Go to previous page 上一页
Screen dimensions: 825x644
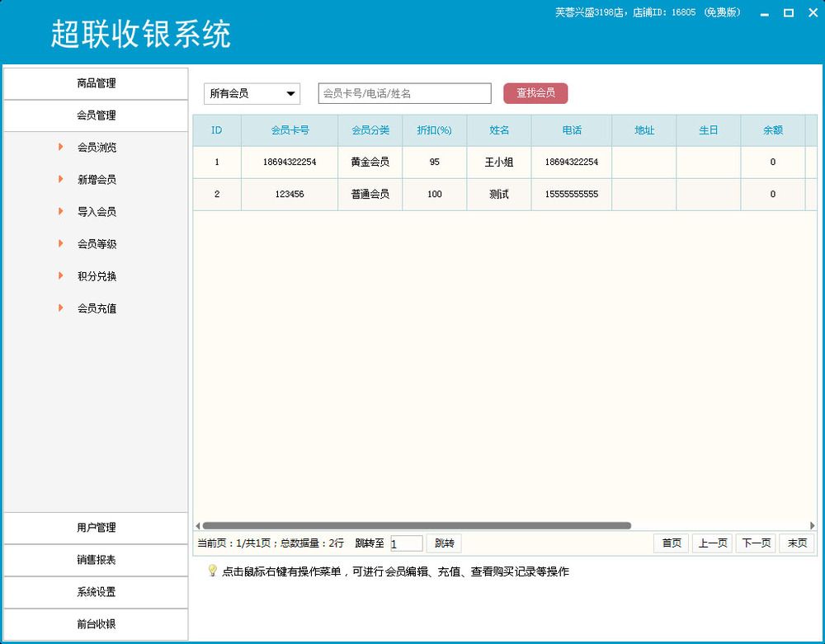(x=713, y=543)
